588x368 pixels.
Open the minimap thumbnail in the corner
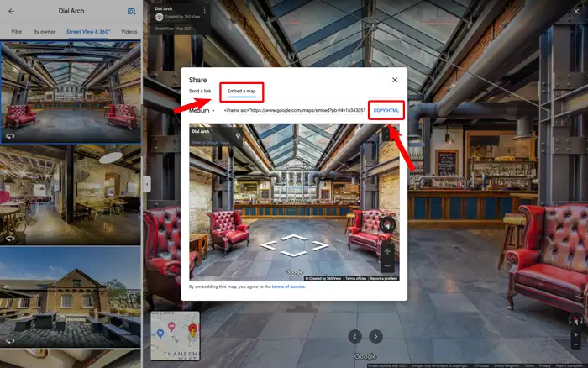pos(175,336)
